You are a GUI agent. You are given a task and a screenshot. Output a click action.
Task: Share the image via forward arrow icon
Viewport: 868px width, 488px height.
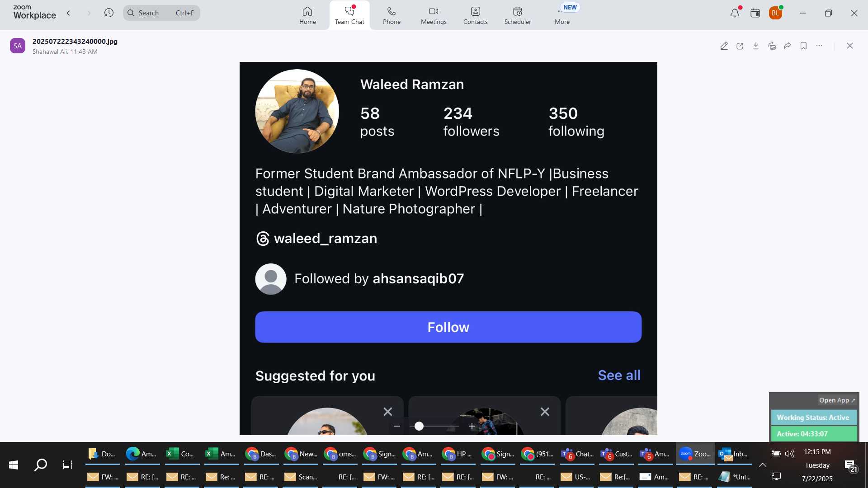[x=788, y=46]
